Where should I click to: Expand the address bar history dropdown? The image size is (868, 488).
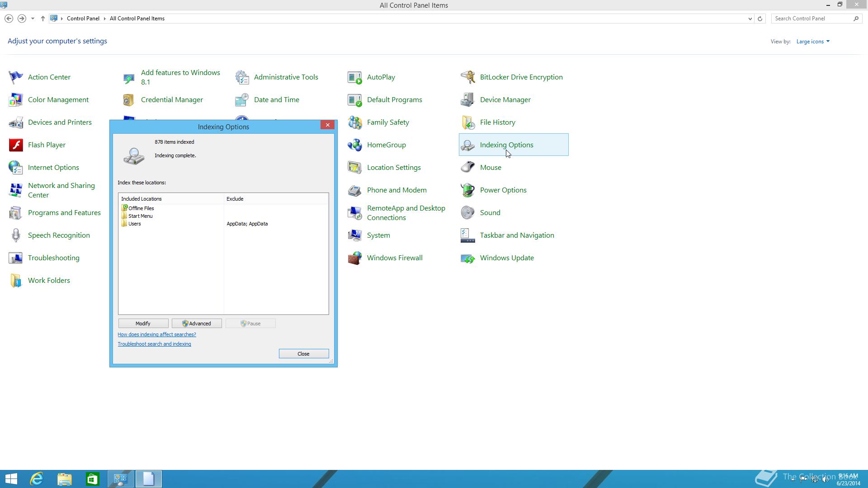pos(750,19)
